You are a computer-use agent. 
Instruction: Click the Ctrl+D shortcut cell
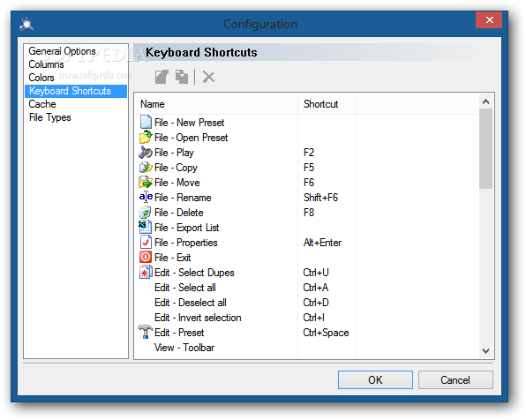316,303
